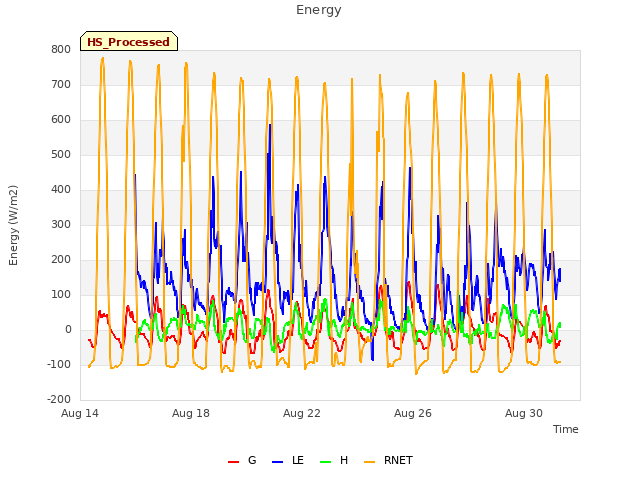
Task: Select the LE legend label
Action: (298, 460)
